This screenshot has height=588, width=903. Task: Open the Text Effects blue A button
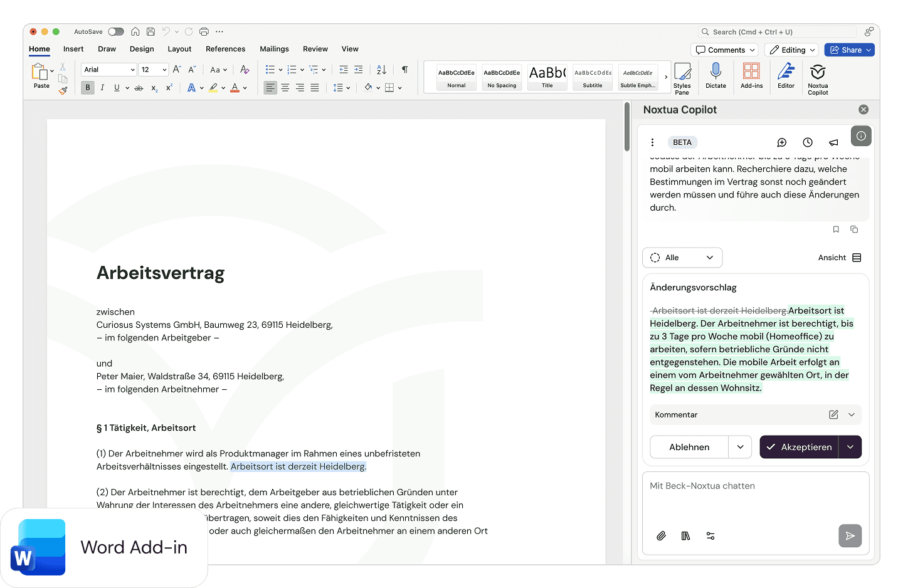coord(191,88)
